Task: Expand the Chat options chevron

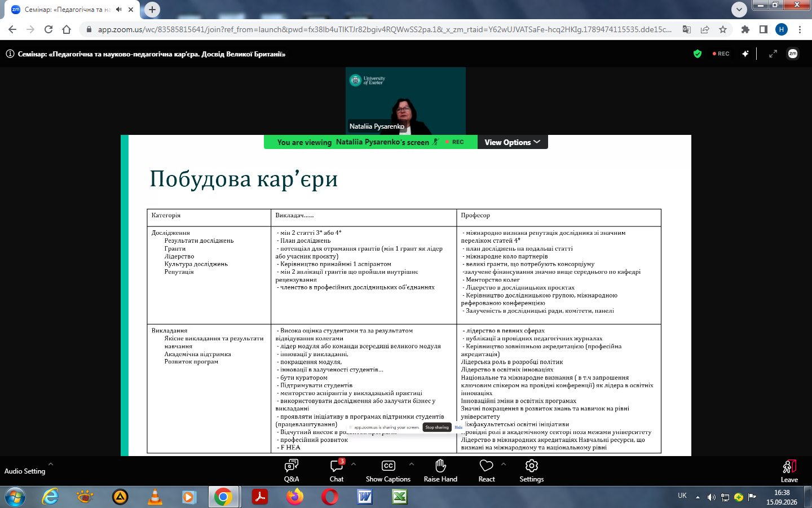Action: 354,464
